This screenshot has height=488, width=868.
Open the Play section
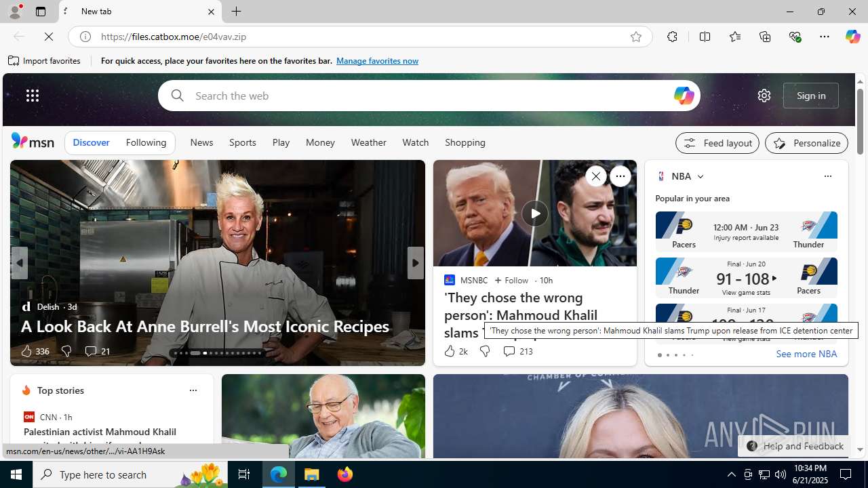click(281, 142)
